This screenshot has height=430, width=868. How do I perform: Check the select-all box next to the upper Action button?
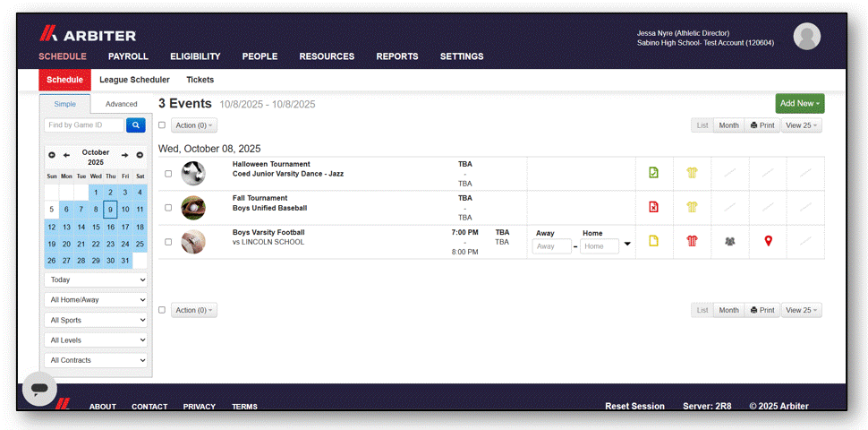click(x=162, y=125)
